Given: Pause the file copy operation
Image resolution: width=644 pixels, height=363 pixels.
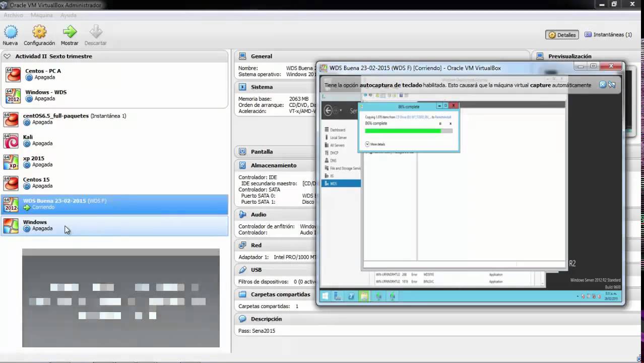Looking at the screenshot, I should tap(440, 124).
